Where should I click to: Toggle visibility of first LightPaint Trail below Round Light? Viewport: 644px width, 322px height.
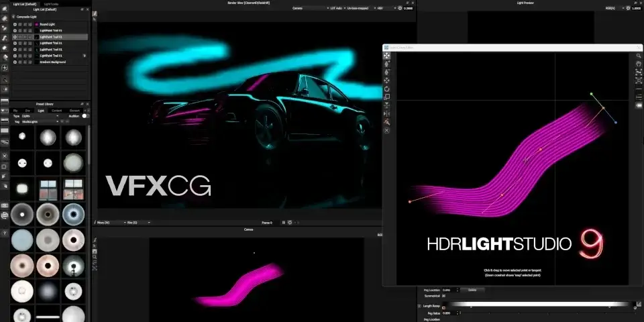point(15,30)
